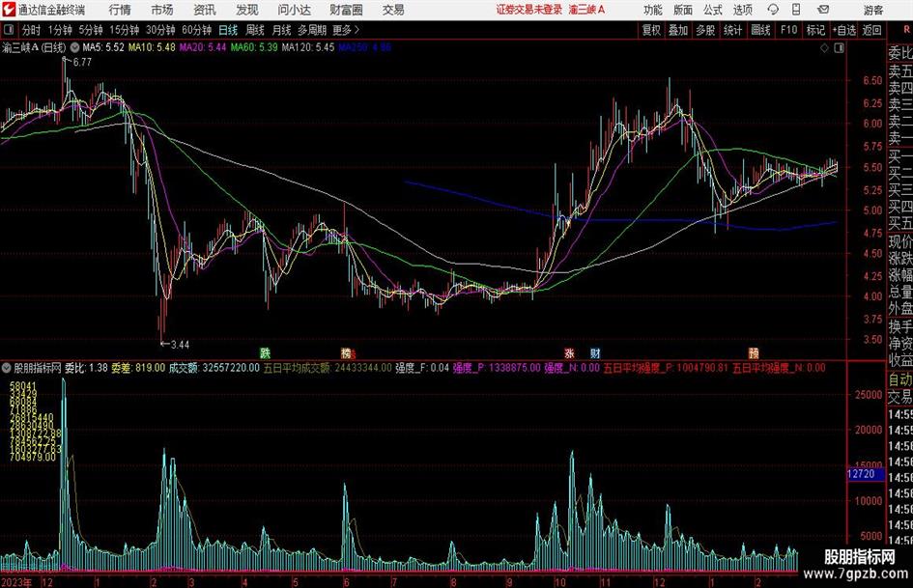Image resolution: width=913 pixels, height=588 pixels.
Task: Open the mobile phone icon in the title bar
Action: point(796,10)
